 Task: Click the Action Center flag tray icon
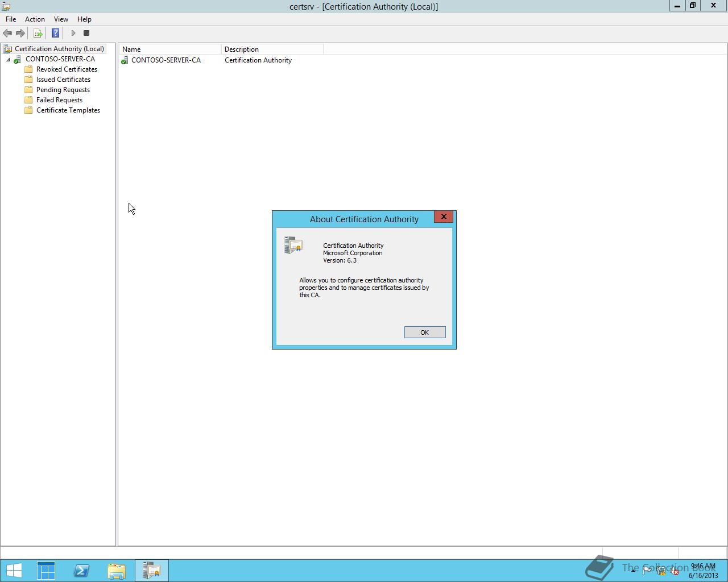coord(647,571)
